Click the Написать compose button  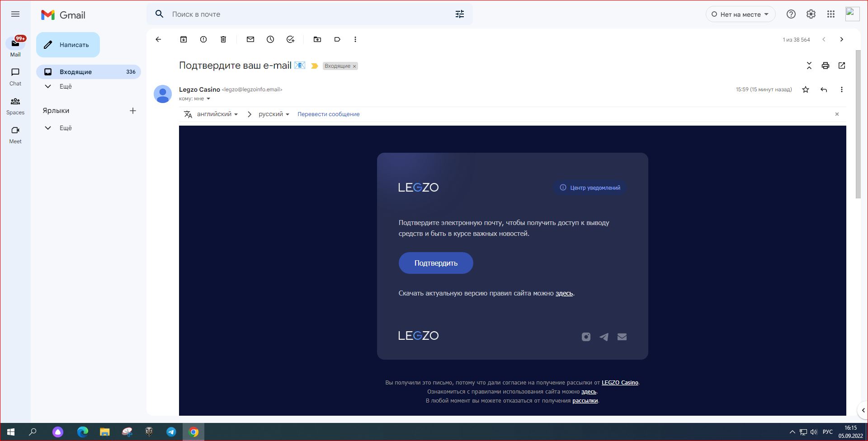68,45
